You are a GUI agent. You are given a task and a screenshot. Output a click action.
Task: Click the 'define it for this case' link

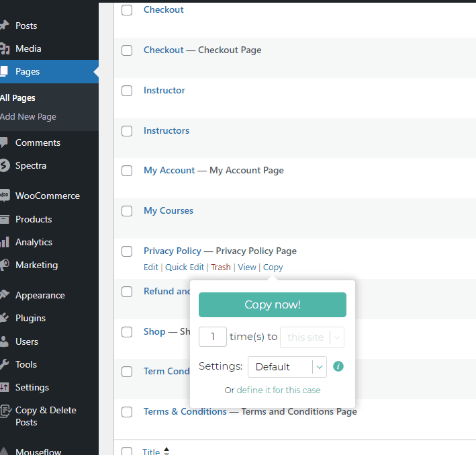(x=278, y=390)
